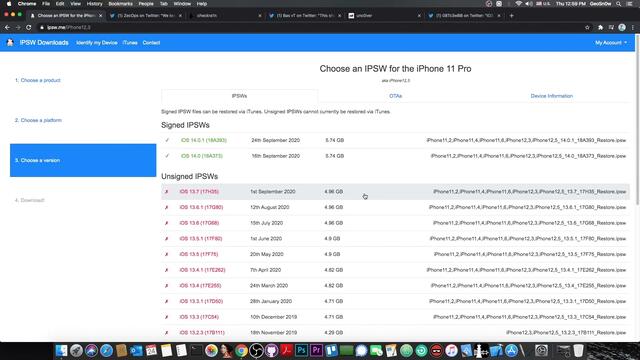Open OBS Studio from the dock
The image size is (640, 360).
[x=256, y=351]
